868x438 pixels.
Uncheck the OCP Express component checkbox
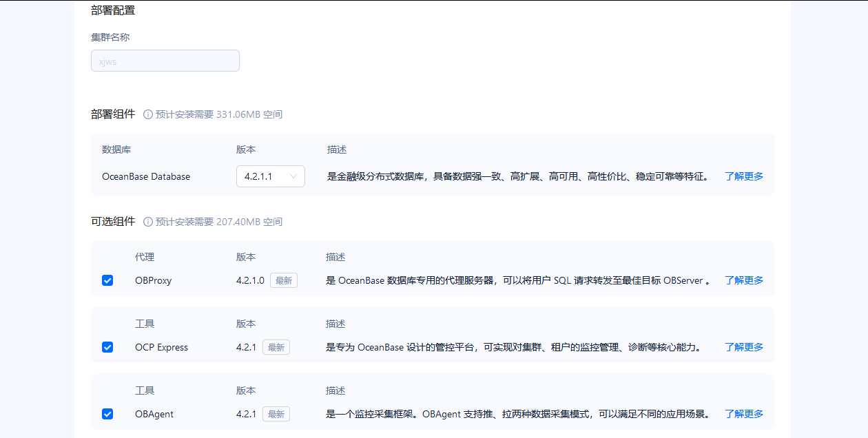pyautogui.click(x=107, y=347)
